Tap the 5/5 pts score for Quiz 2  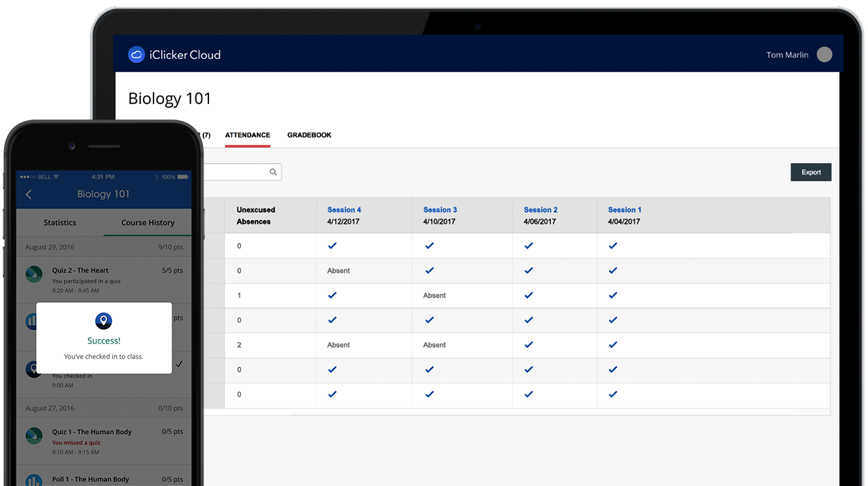(x=173, y=271)
